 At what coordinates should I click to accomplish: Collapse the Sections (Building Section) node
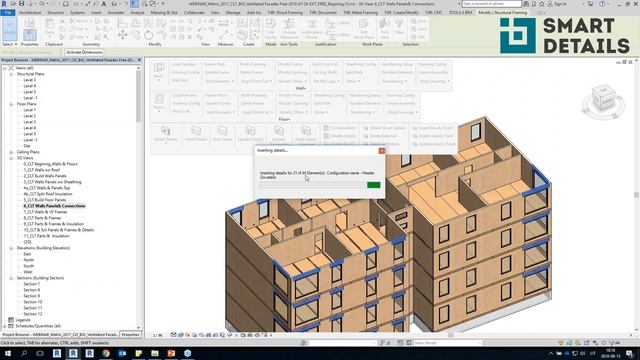click(x=11, y=278)
